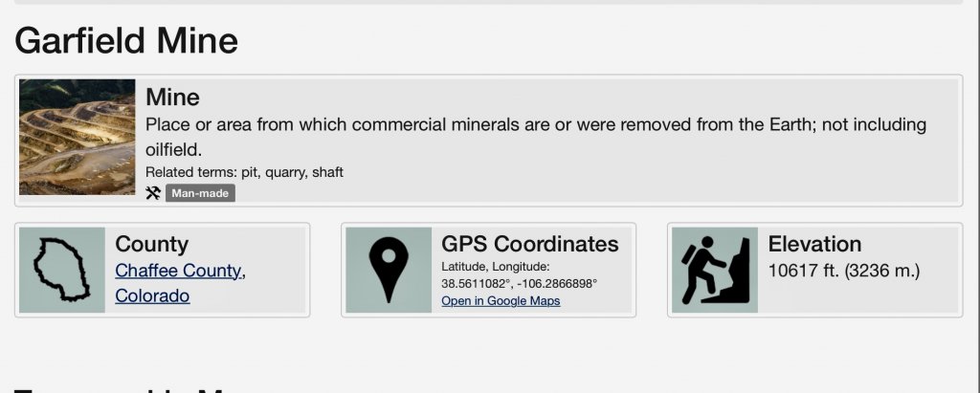Screen dimensions: 980x393
Task: Click the GPS map pin icon
Action: [389, 270]
